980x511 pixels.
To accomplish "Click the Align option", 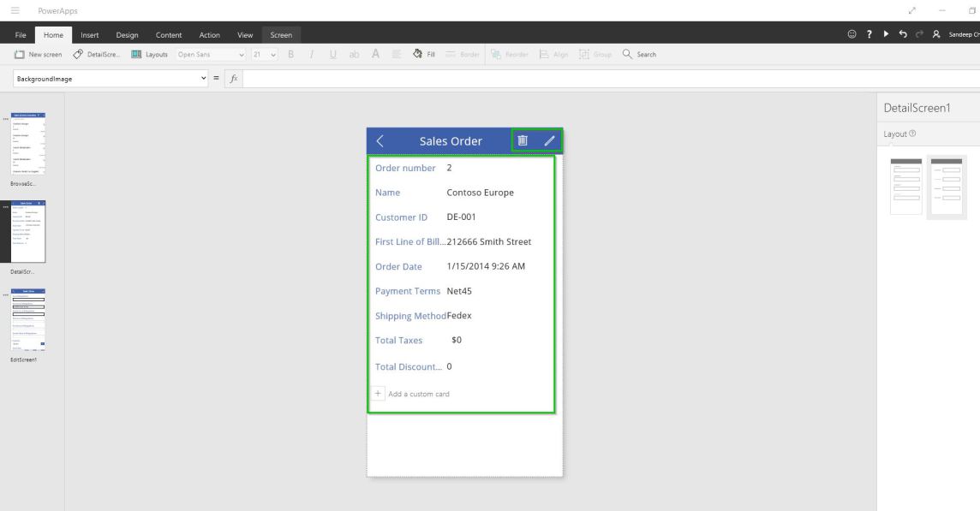I will (x=553, y=54).
